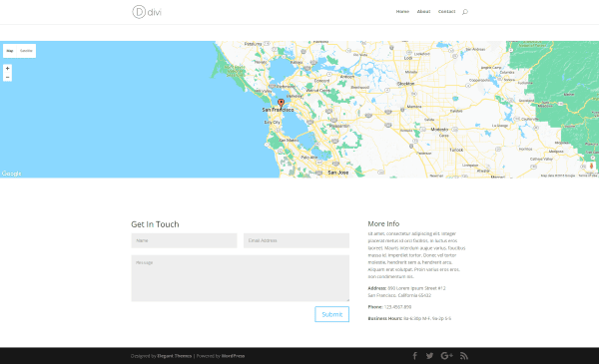Switch map to Satellite view

26,51
